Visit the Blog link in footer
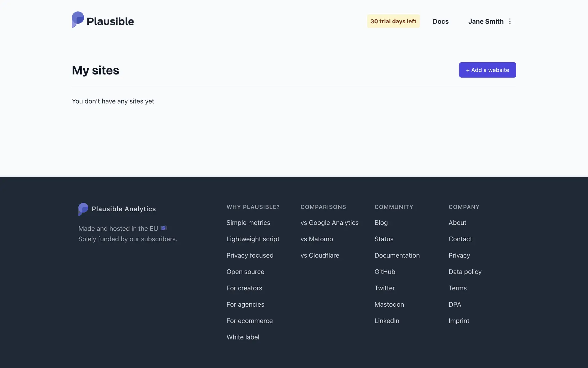 (381, 223)
